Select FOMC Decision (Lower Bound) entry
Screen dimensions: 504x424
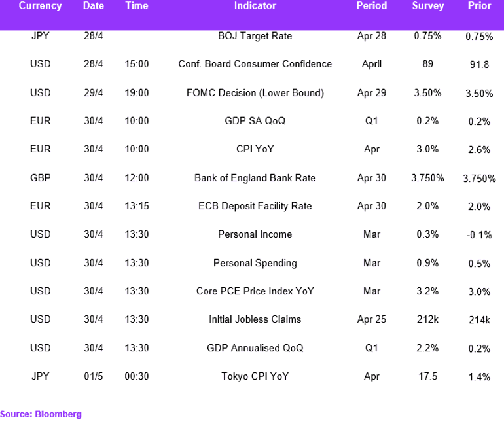[x=255, y=93]
